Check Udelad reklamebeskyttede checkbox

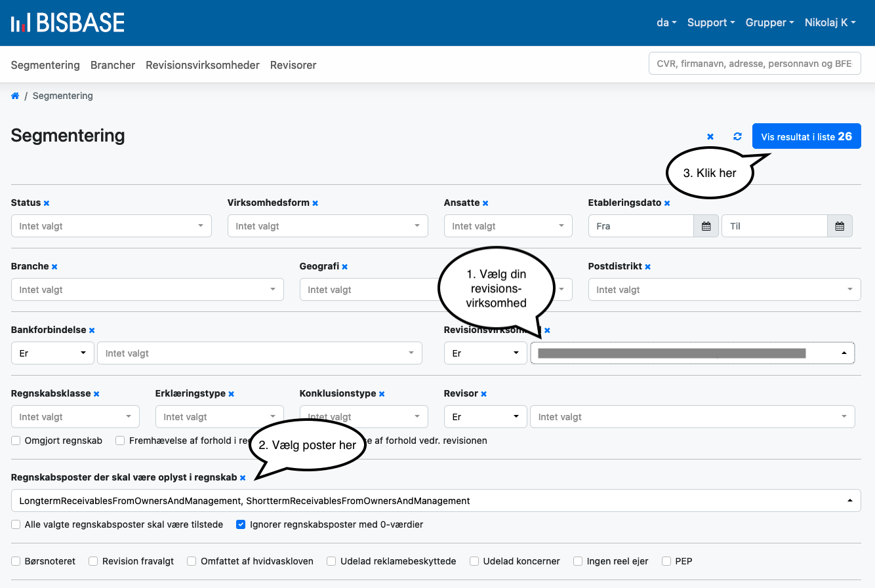click(x=331, y=561)
